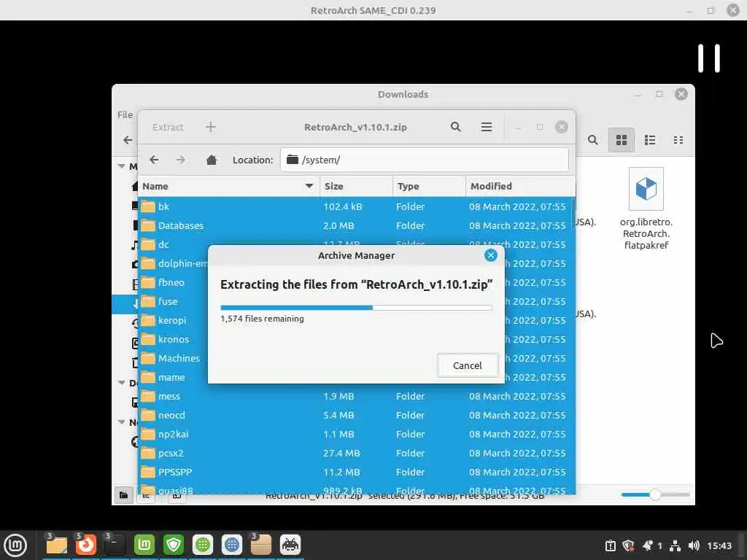Go back in the Downloads file manager
747x560 pixels.
[128, 140]
